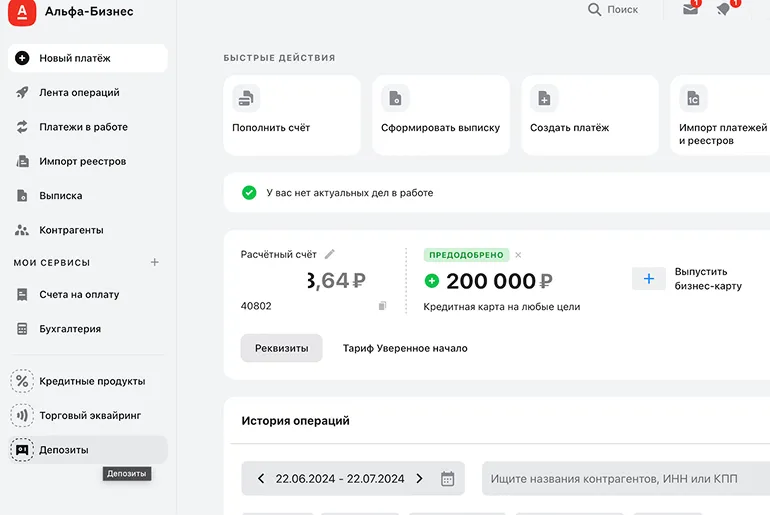770x515 pixels.
Task: Click the Поиск search text
Action: (x=623, y=9)
